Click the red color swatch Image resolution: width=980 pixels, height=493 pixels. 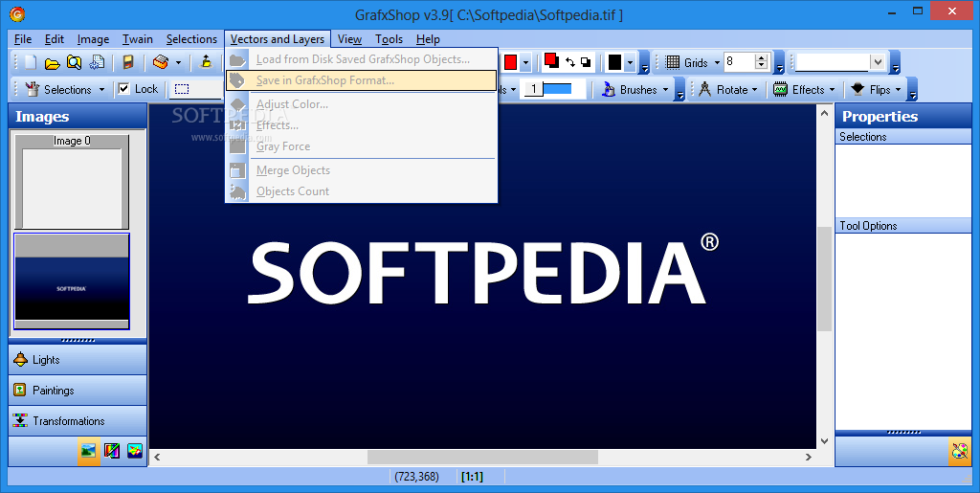click(x=511, y=62)
